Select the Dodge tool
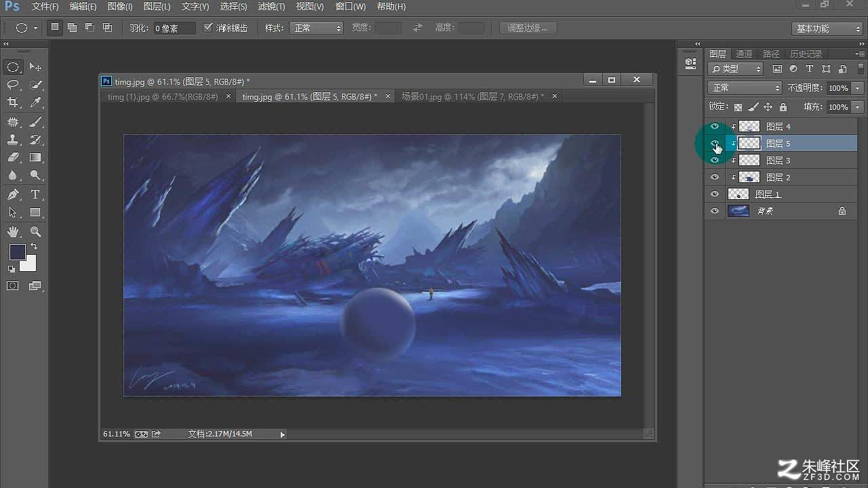Screen dimensions: 868x488 click(x=35, y=175)
